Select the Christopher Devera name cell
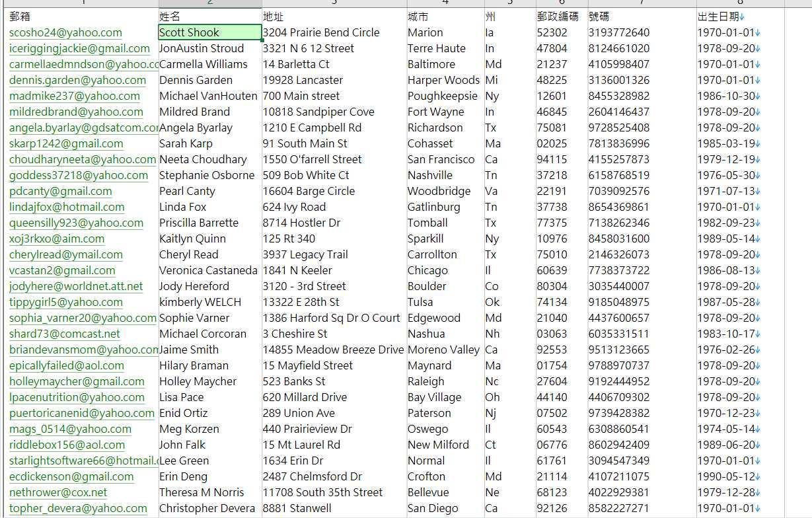Image resolution: width=812 pixels, height=518 pixels. click(210, 508)
